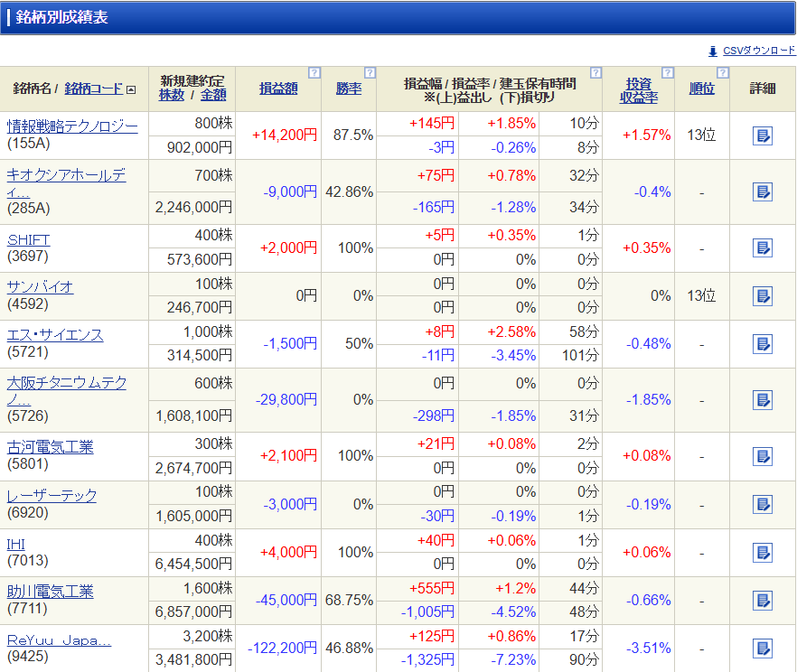Click help icon above 順位 header

pos(722,72)
